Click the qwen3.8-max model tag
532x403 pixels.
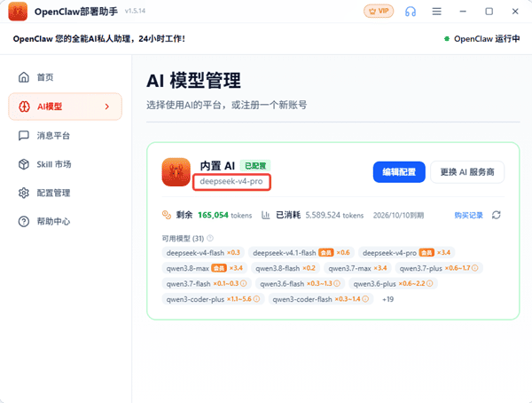tap(204, 268)
